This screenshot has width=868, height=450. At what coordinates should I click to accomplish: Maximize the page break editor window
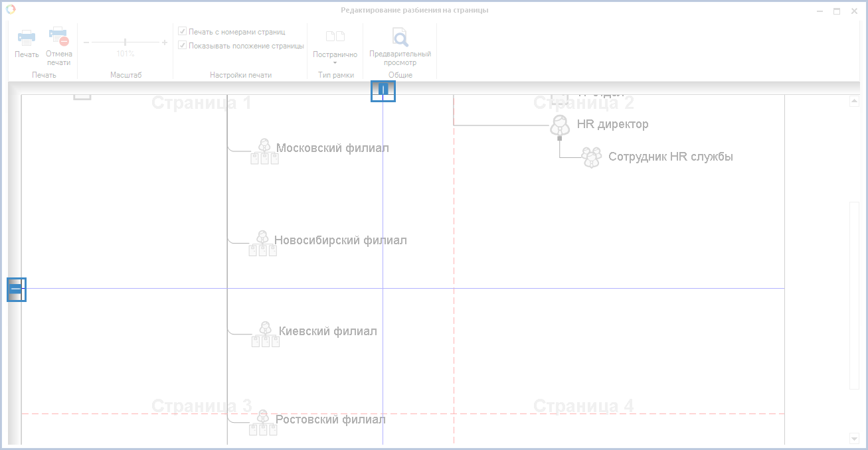click(x=837, y=11)
